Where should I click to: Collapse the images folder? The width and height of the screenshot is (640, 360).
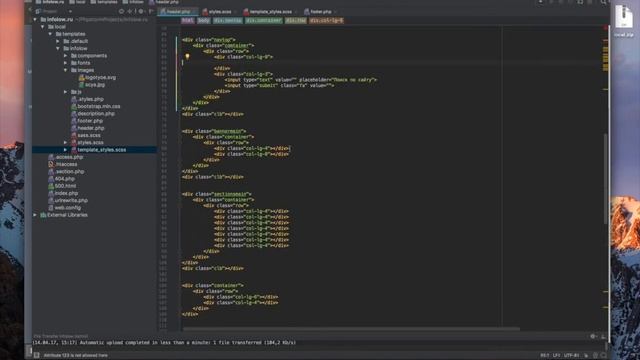coord(66,70)
